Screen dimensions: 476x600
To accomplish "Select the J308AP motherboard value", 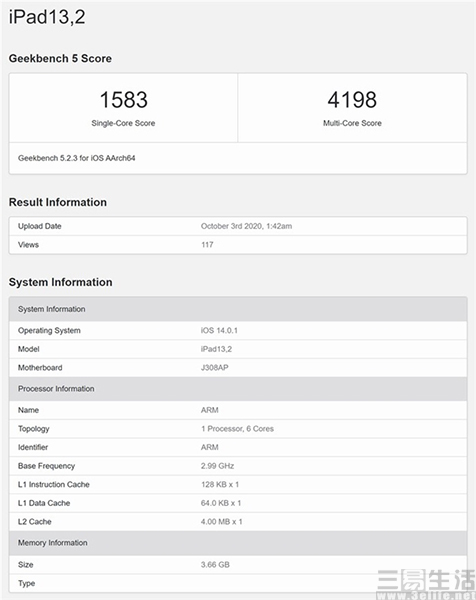I will pyautogui.click(x=215, y=368).
